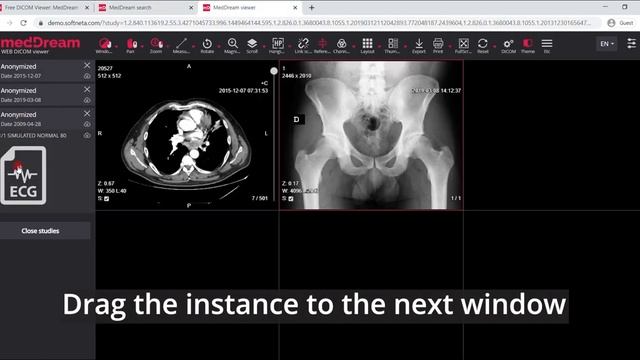
Task: Click the Rotate tool icon
Action: [207, 43]
